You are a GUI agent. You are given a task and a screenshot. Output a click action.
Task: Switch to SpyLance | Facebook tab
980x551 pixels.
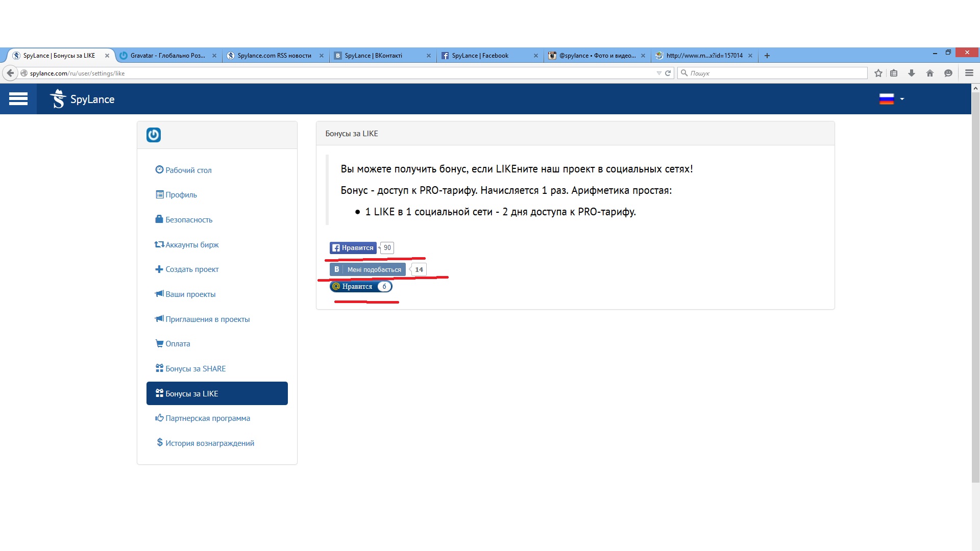(480, 56)
